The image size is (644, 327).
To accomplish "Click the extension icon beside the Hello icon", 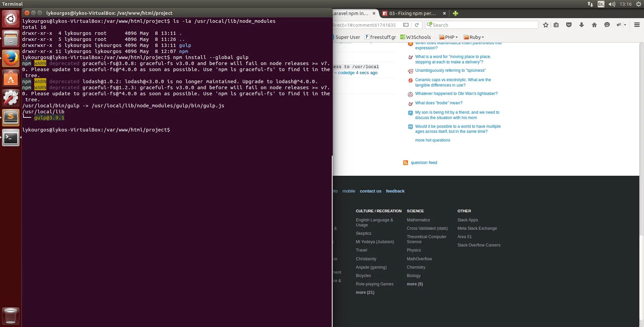I will [x=619, y=25].
